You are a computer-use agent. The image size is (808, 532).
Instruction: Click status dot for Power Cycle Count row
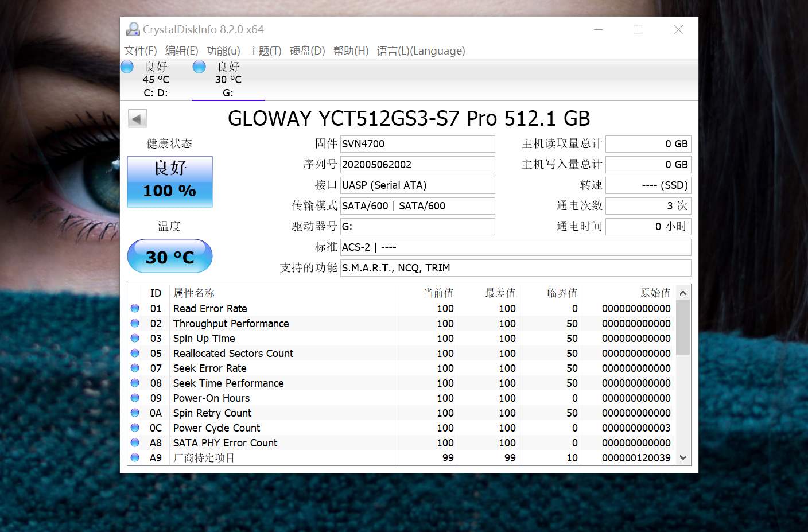[135, 428]
